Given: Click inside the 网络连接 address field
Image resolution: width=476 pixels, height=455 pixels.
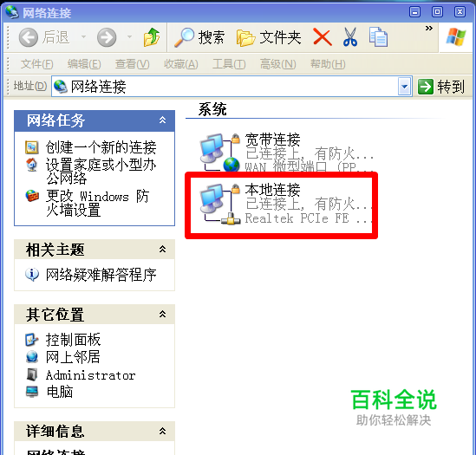Looking at the screenshot, I should tap(225, 87).
